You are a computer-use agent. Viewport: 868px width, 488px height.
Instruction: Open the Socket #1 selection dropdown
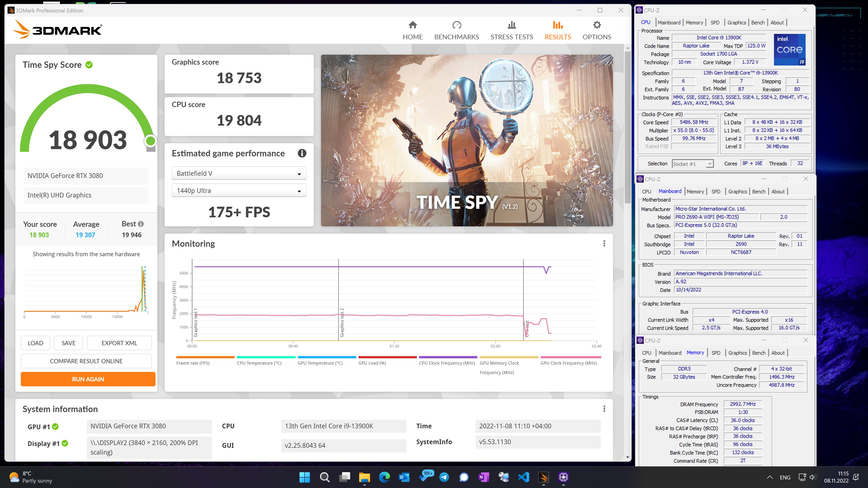point(692,164)
